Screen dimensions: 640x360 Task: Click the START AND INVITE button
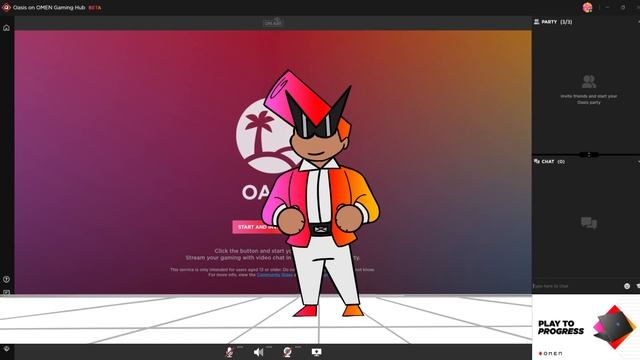coord(256,227)
